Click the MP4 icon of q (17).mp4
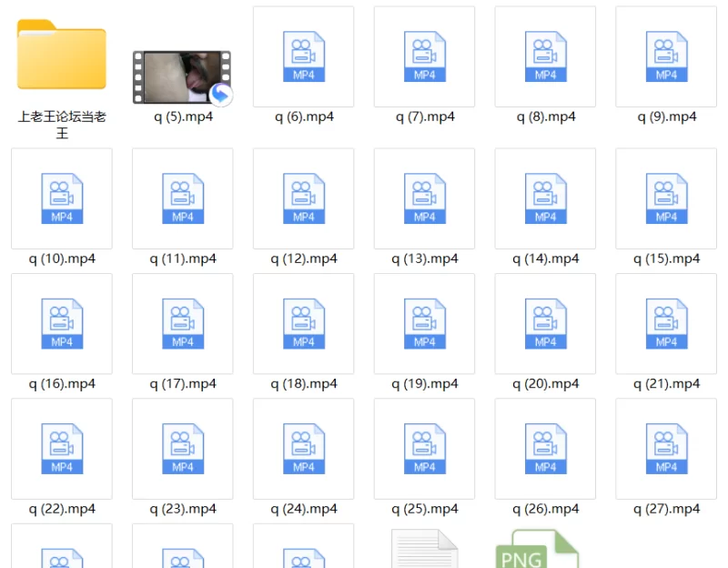The width and height of the screenshot is (728, 568). tap(183, 323)
